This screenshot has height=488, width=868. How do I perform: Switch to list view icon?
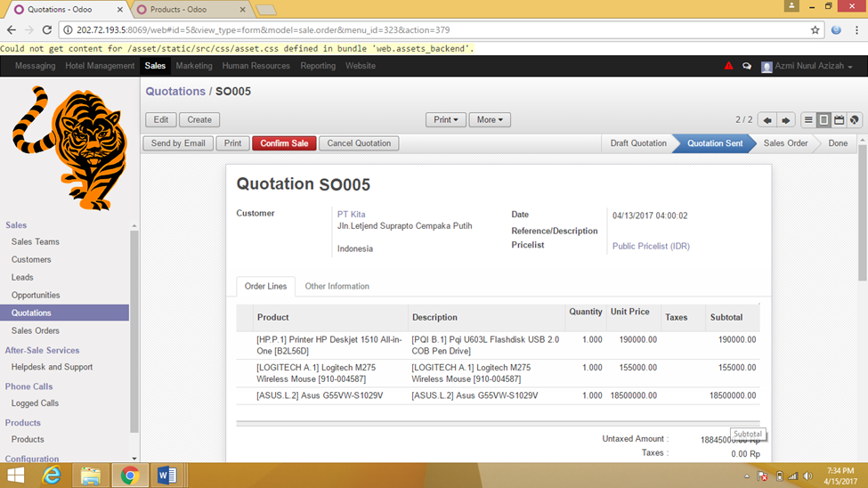(808, 119)
